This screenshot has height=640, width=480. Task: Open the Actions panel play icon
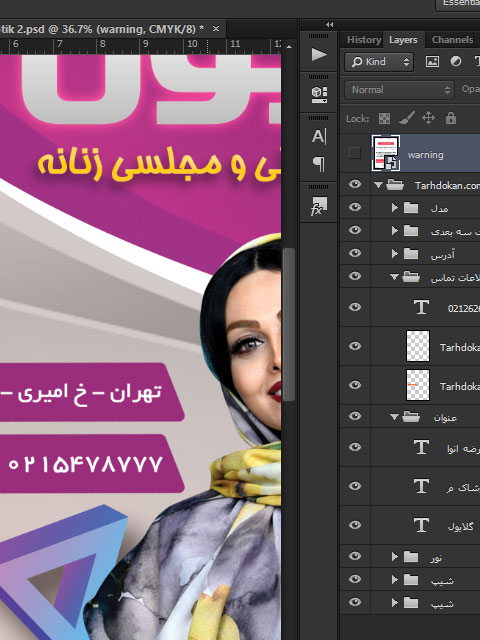319,55
